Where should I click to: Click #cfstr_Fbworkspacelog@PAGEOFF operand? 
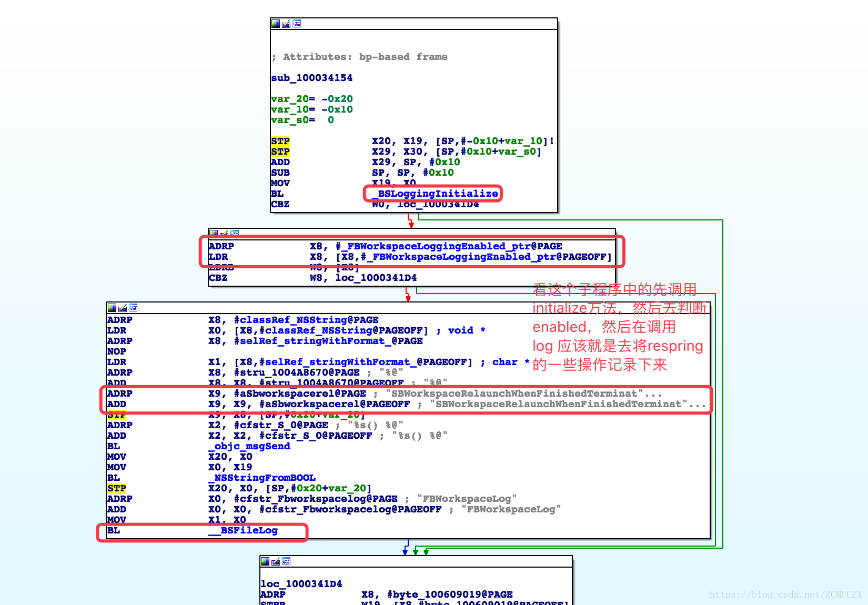tap(350, 509)
